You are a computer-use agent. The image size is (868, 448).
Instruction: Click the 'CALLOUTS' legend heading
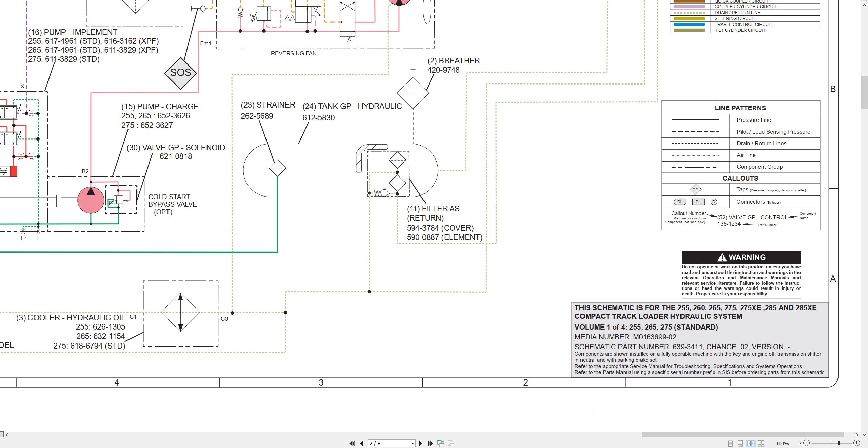point(741,178)
